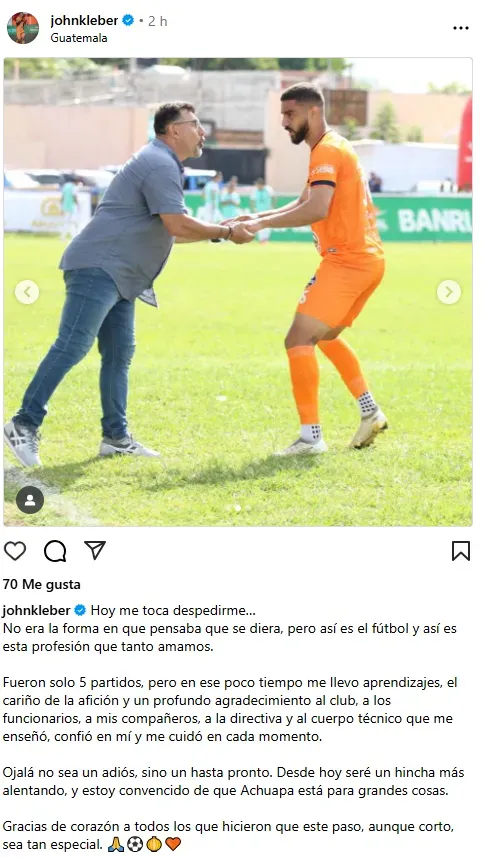Viewport: 493px width, 858px height.
Task: View the list of 70 Me gusta
Action: [x=42, y=584]
